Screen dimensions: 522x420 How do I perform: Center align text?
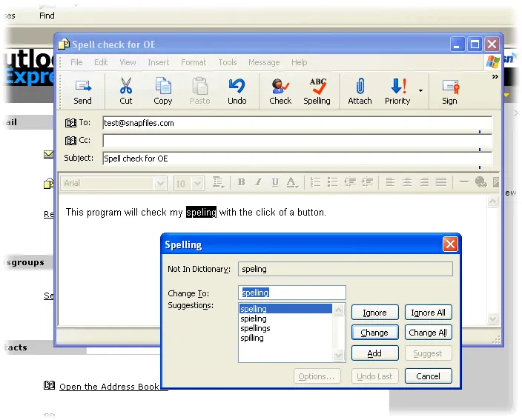pyautogui.click(x=407, y=182)
